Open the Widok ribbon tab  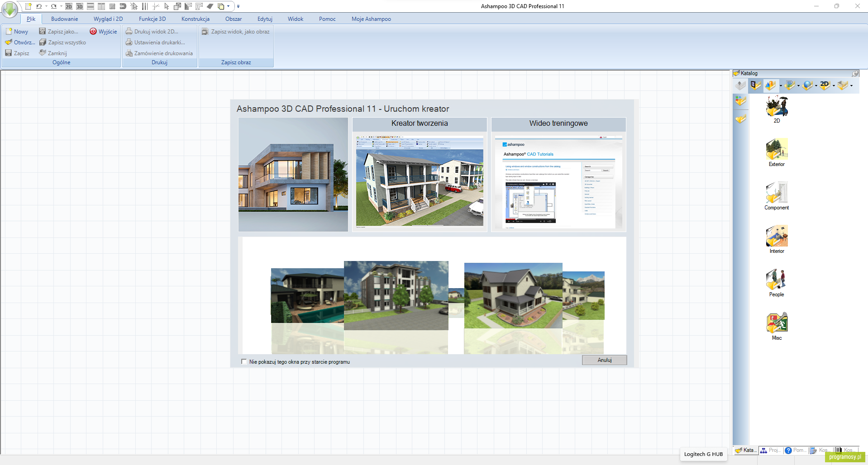[296, 19]
